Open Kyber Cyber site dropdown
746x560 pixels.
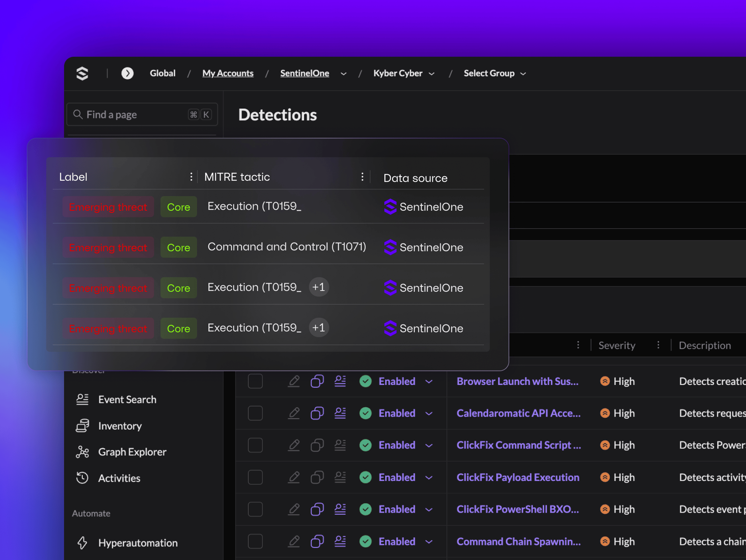[432, 74]
